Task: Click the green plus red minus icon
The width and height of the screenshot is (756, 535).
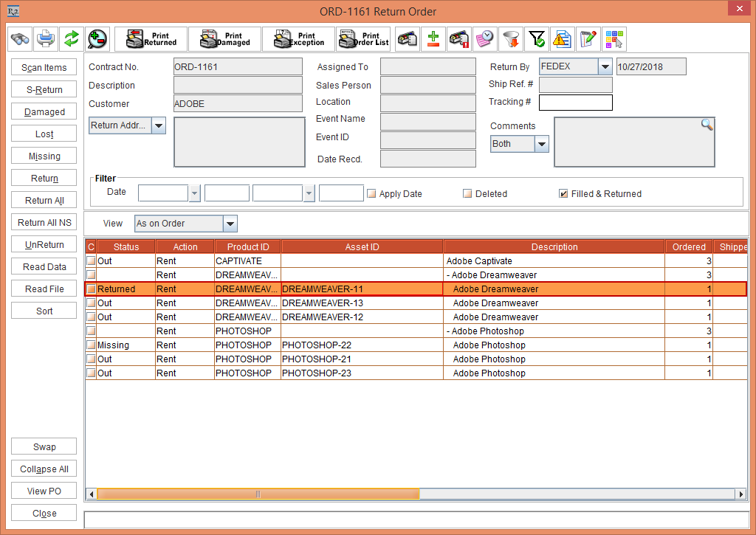Action: (x=433, y=39)
